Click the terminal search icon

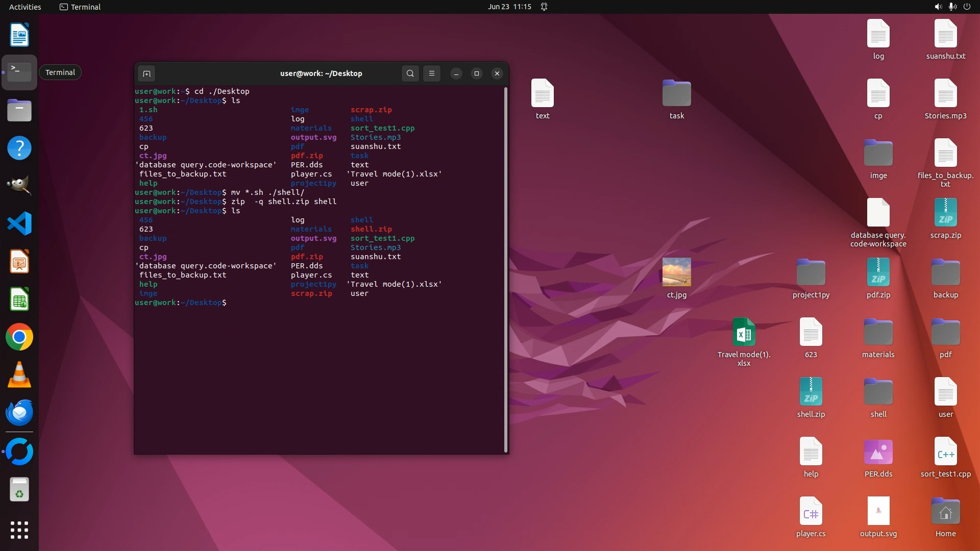point(410,73)
